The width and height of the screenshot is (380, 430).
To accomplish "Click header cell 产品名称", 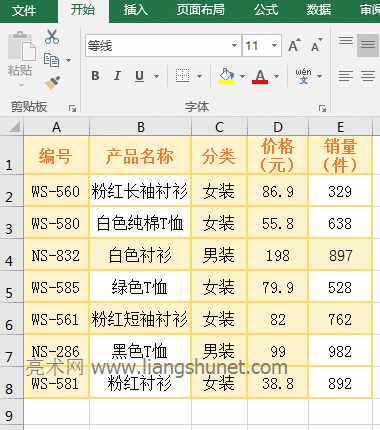I will click(x=140, y=155).
